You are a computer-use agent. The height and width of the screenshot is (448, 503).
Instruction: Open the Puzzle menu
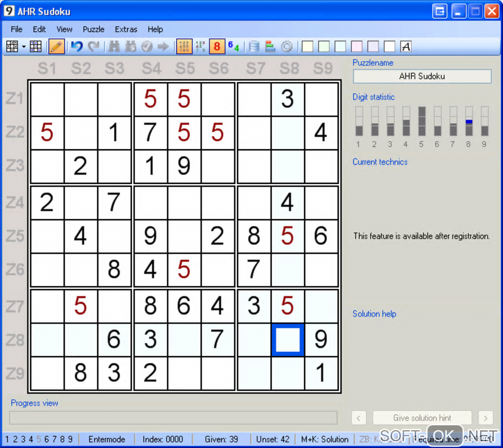click(x=93, y=29)
